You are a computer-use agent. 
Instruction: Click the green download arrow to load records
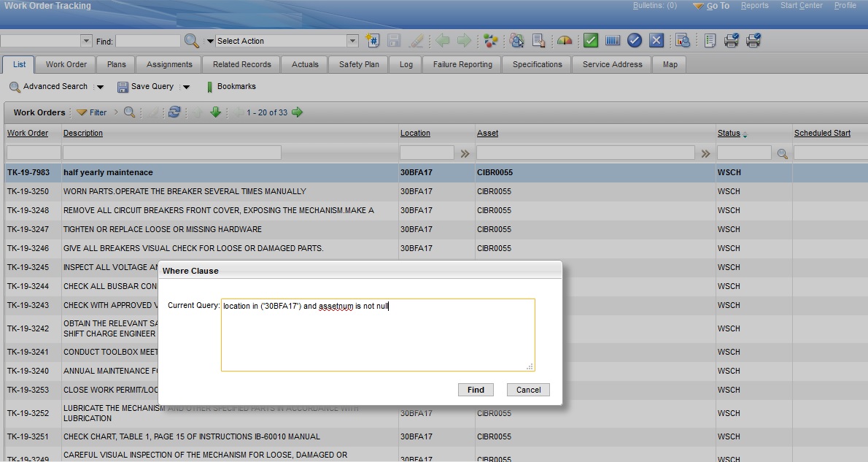pos(215,112)
